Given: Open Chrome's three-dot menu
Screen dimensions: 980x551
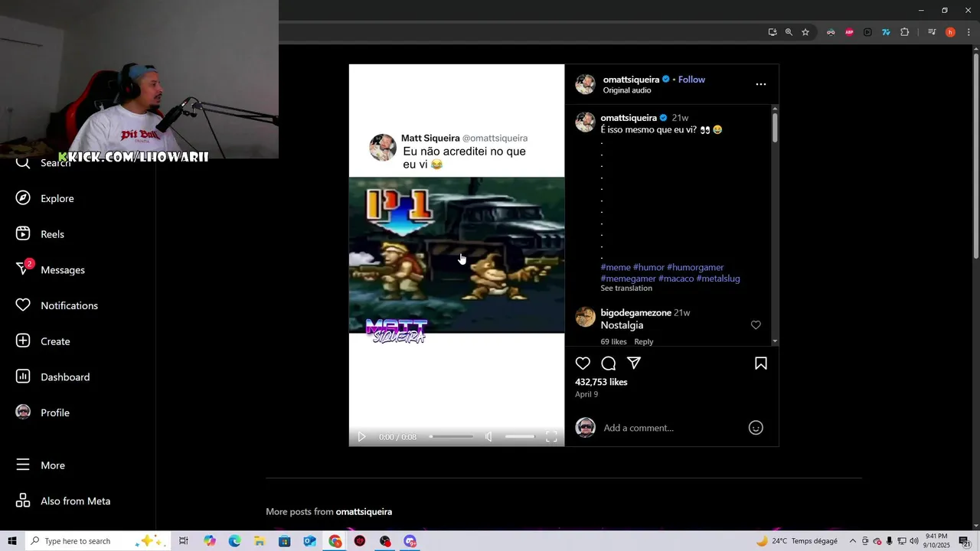Looking at the screenshot, I should [x=969, y=32].
